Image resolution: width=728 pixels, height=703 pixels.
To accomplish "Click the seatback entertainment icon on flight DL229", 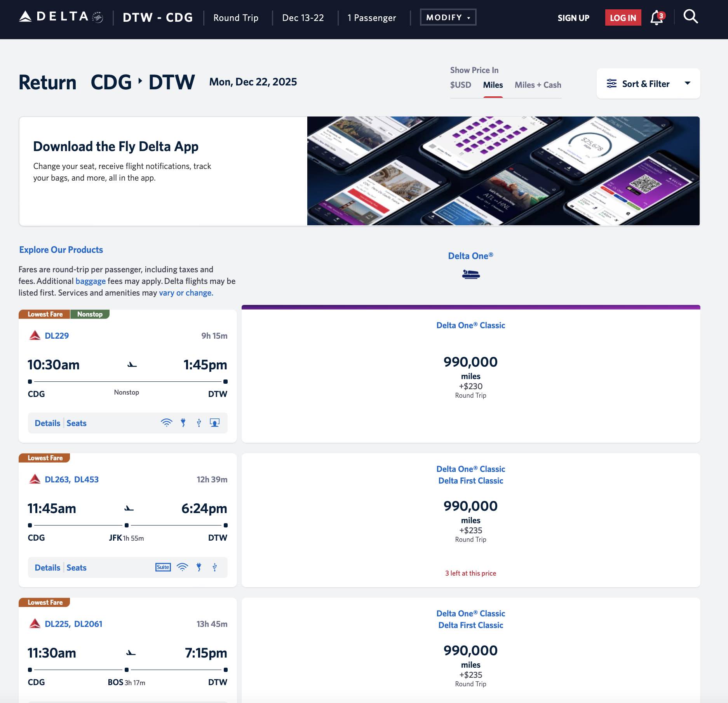I will click(214, 423).
